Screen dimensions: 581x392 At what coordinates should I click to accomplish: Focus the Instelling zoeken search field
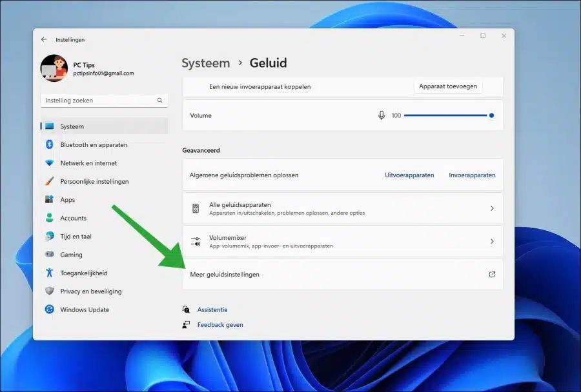pos(104,101)
